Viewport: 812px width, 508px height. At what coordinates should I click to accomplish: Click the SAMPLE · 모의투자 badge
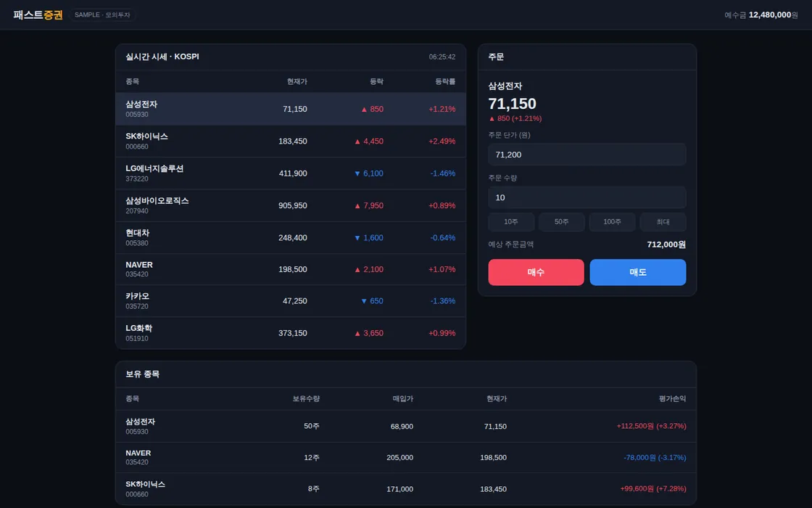tap(102, 15)
